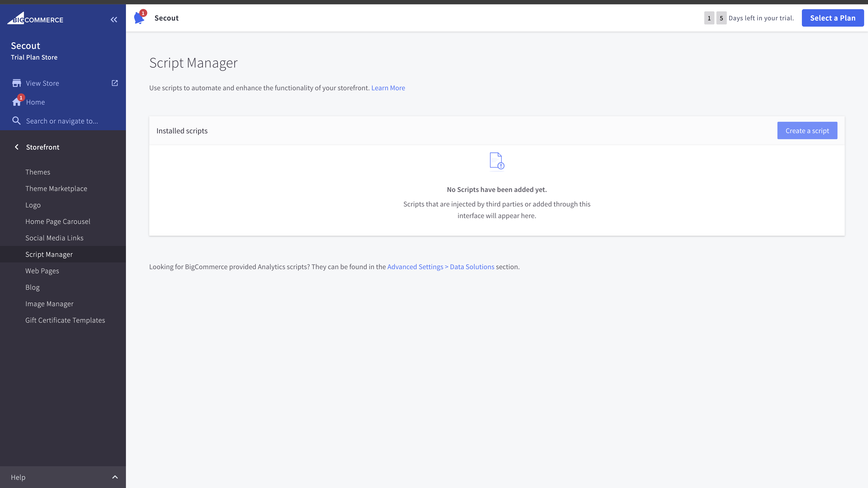Follow Advanced Settings > Data Solutions link
Viewport: 868px width, 488px height.
pos(440,267)
